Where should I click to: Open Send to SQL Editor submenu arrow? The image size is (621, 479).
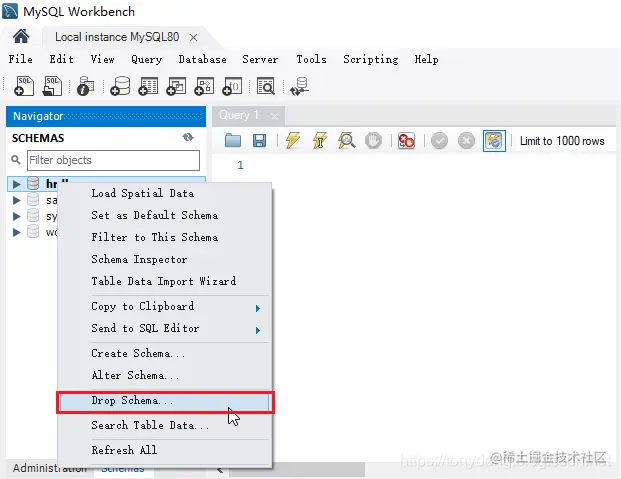(258, 330)
